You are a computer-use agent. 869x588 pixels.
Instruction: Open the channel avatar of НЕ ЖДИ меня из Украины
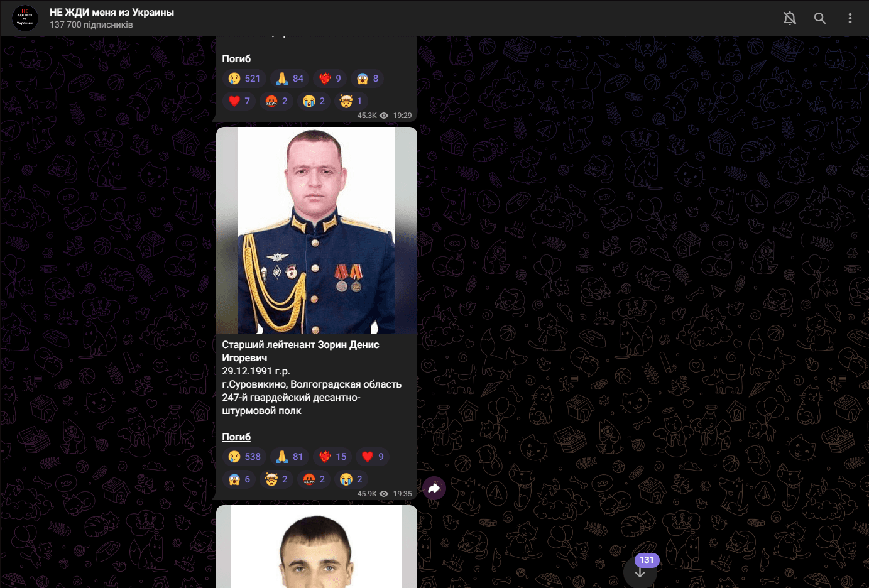[25, 18]
